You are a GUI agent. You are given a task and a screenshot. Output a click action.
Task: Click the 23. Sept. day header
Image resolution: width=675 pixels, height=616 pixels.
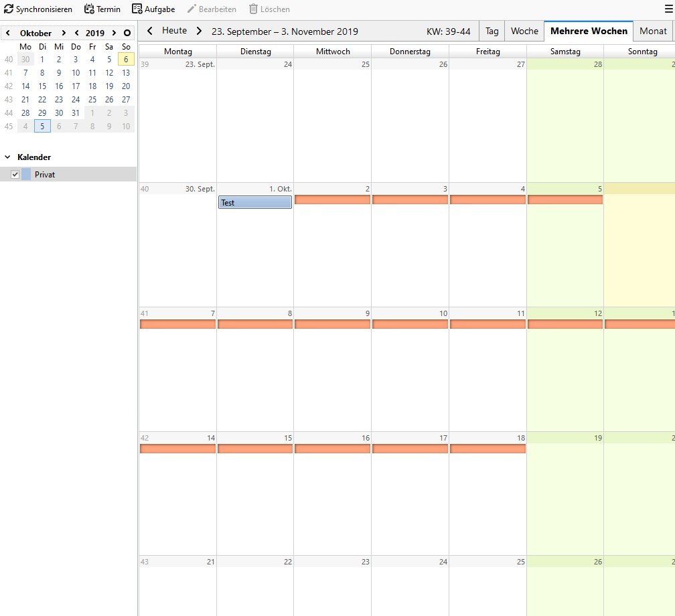[178, 64]
